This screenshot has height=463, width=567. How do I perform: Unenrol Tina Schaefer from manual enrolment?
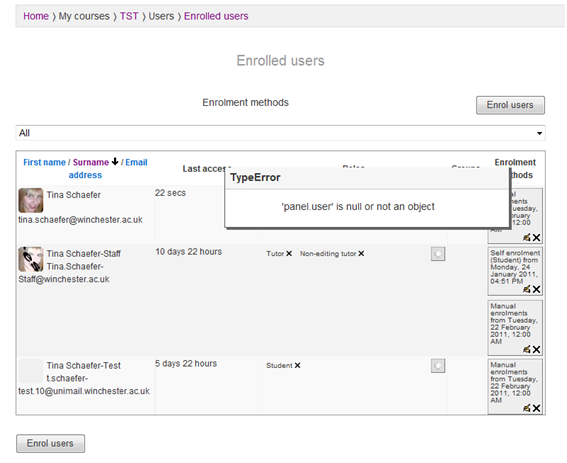click(536, 237)
